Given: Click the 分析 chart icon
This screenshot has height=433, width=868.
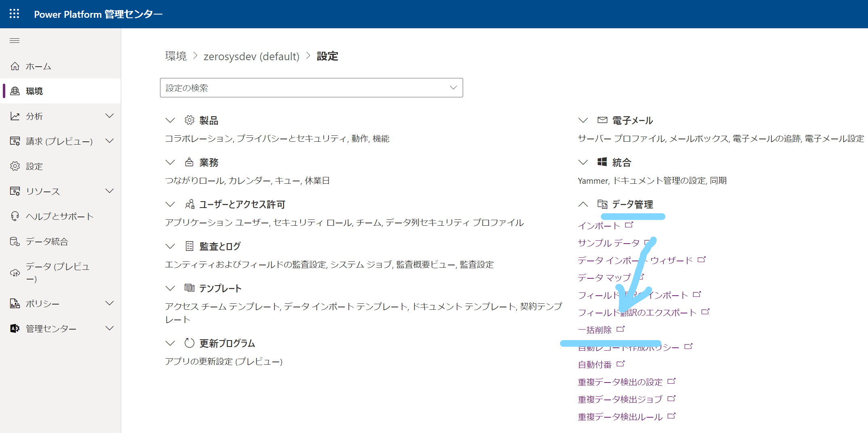Looking at the screenshot, I should [15, 116].
